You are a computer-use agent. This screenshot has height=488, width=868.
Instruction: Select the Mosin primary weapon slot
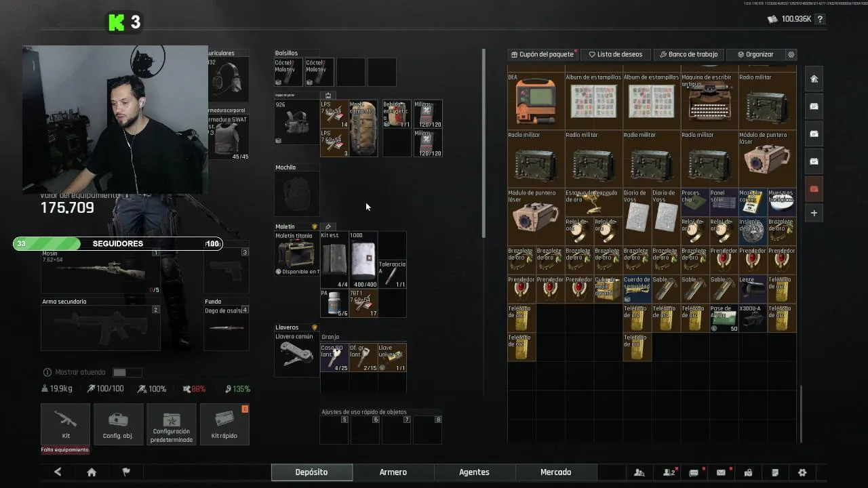[100, 271]
